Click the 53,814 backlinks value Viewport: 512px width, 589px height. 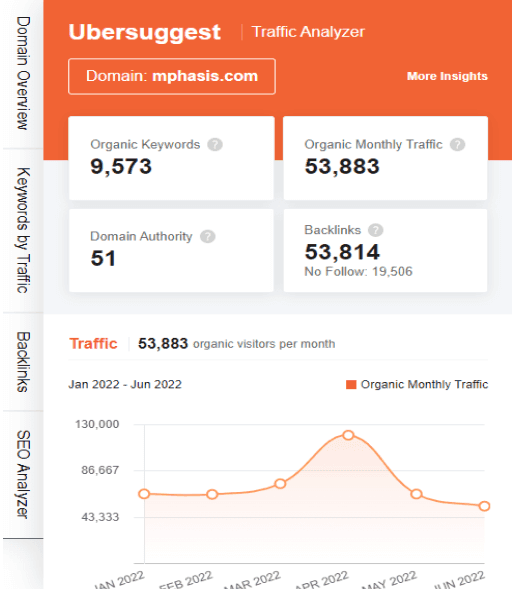click(342, 252)
